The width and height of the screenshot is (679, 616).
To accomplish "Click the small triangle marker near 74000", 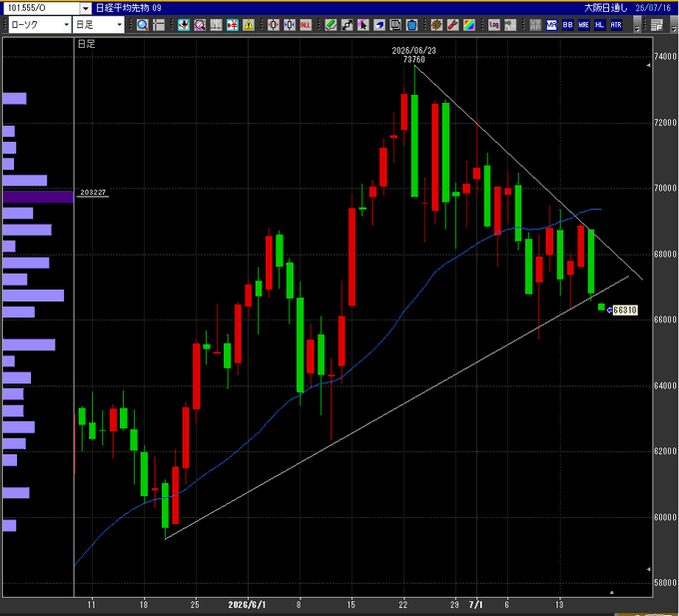I will 648,65.
